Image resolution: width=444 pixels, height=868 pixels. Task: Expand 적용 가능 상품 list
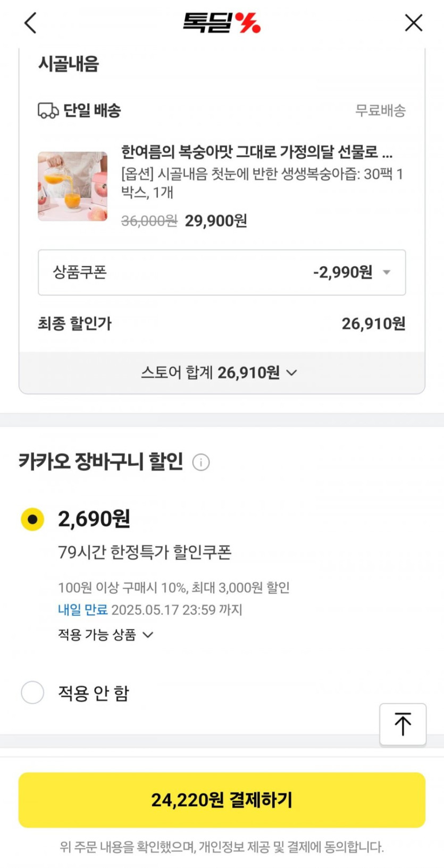tap(105, 635)
